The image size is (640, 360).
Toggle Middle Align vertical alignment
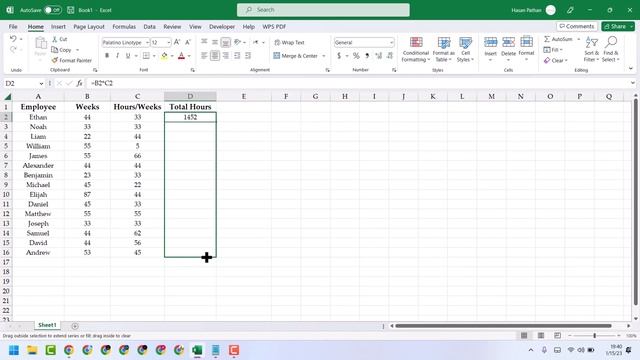coord(215,42)
